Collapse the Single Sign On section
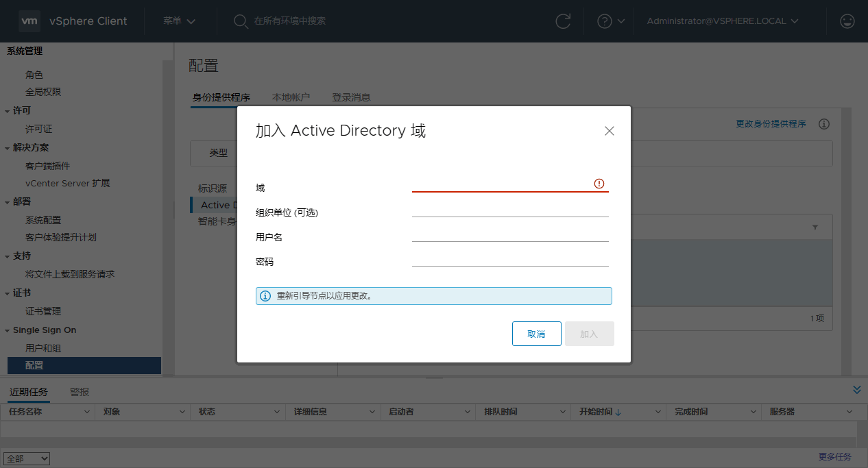The width and height of the screenshot is (868, 468). 8,330
